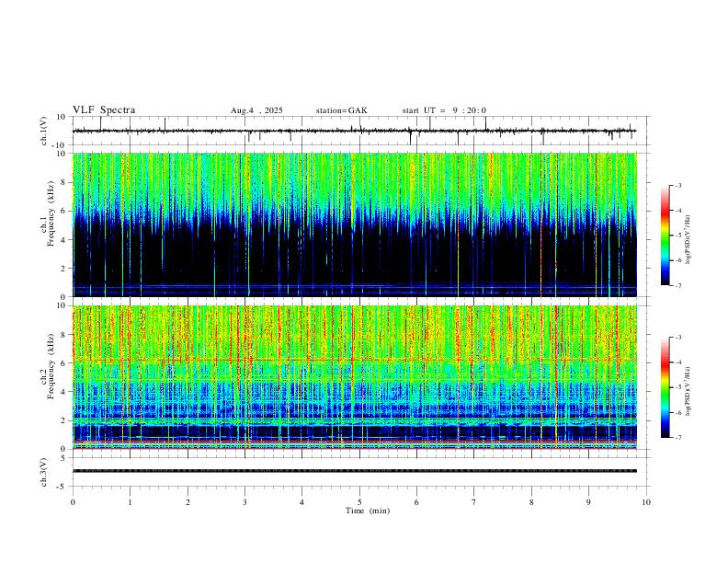Select the date text "Aug.4 , 2025"
The image size is (728, 563).
(256, 110)
